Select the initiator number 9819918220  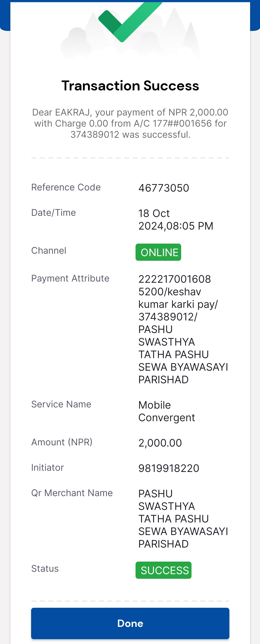click(x=169, y=468)
